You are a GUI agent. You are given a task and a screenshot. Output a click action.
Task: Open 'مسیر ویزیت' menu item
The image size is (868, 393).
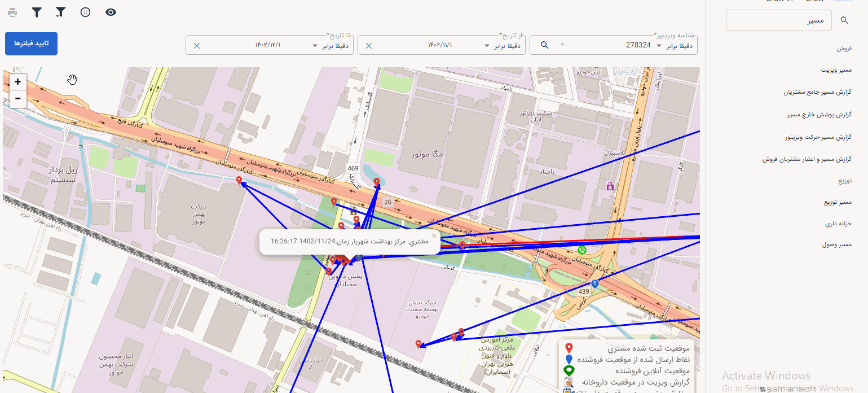[x=836, y=69]
